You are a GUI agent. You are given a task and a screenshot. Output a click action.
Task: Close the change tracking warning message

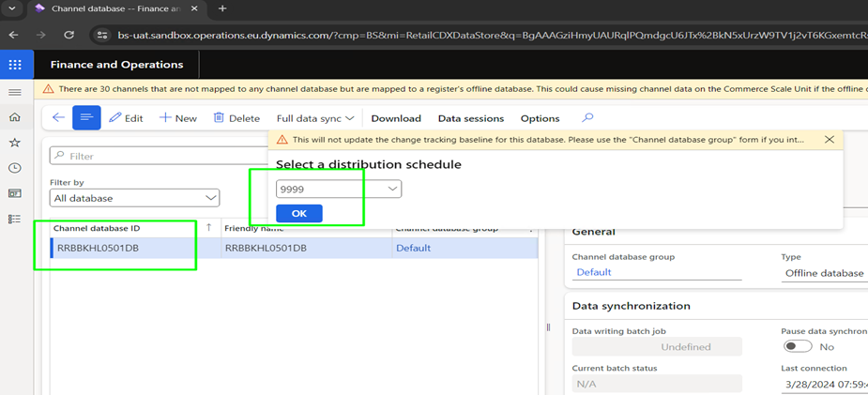click(x=829, y=140)
